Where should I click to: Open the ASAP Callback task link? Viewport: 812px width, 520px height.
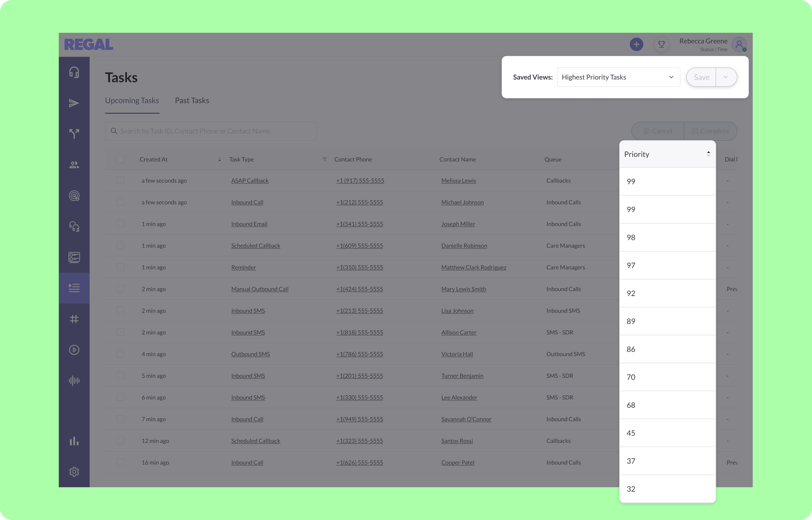[x=250, y=181]
